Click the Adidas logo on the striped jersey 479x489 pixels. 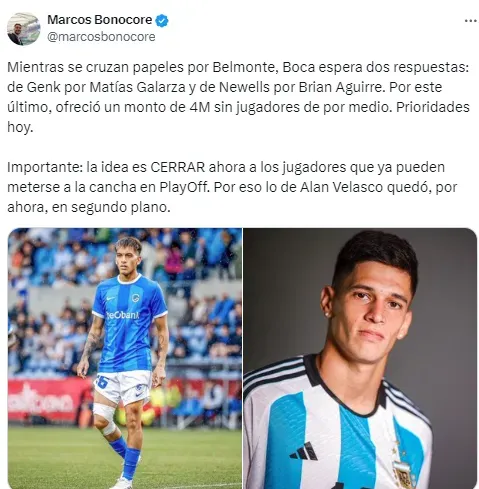tap(304, 451)
